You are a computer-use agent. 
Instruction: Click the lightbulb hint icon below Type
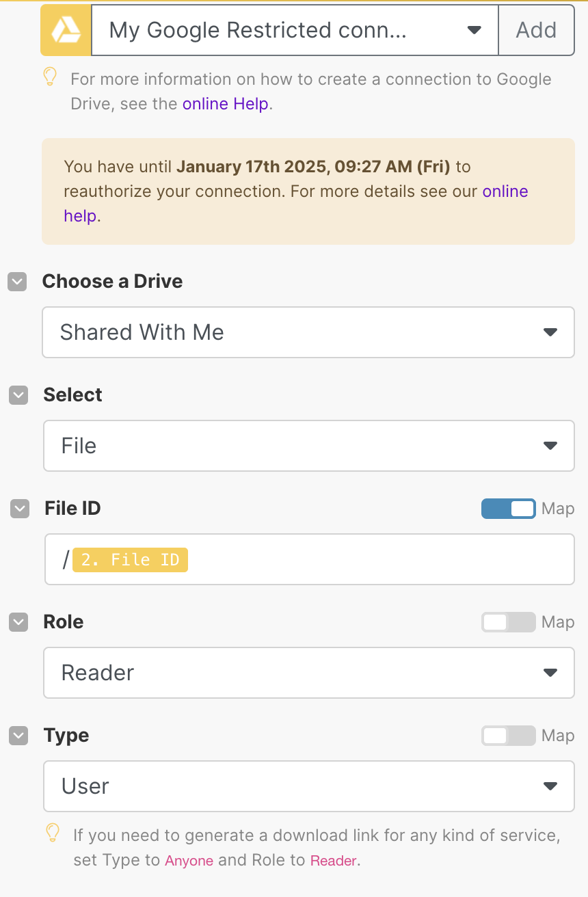pyautogui.click(x=53, y=833)
